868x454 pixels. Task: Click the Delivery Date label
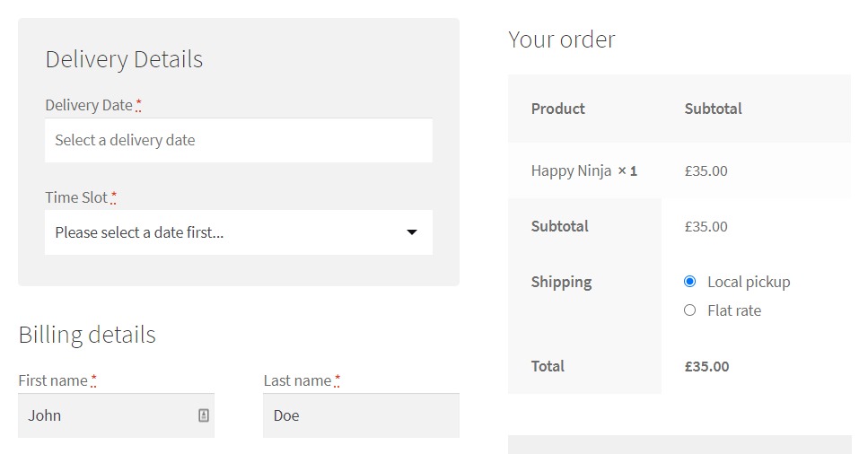[x=89, y=105]
